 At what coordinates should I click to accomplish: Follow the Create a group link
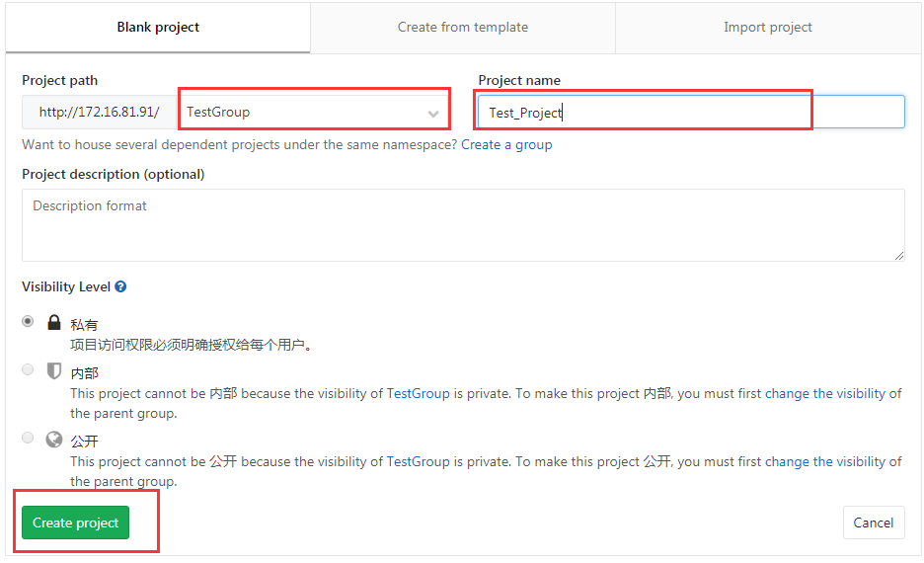tap(506, 145)
